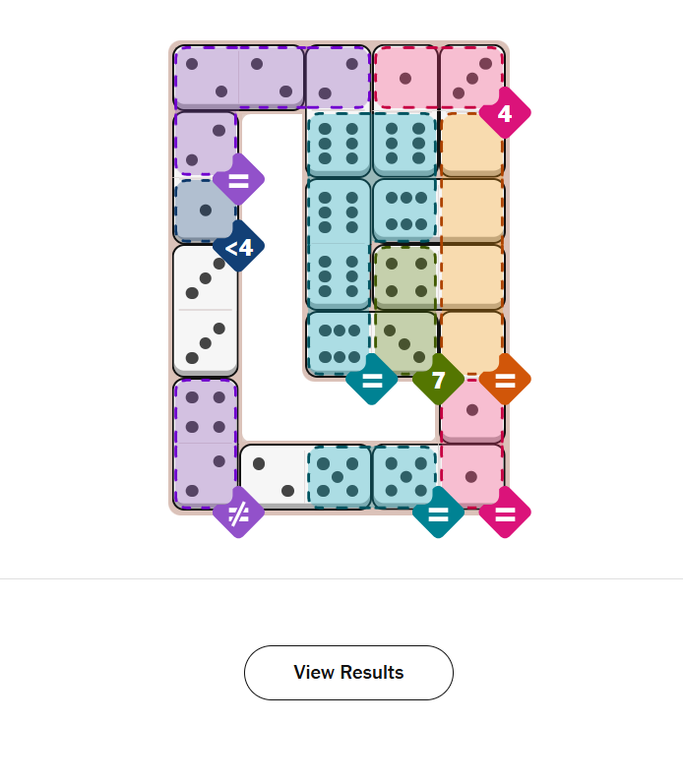
Task: Select the white two-pip tile in the bottom row
Action: coord(273,476)
